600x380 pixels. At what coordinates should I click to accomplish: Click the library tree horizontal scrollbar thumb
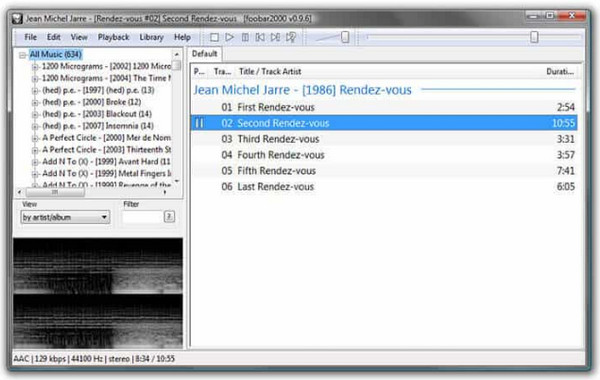(x=55, y=192)
